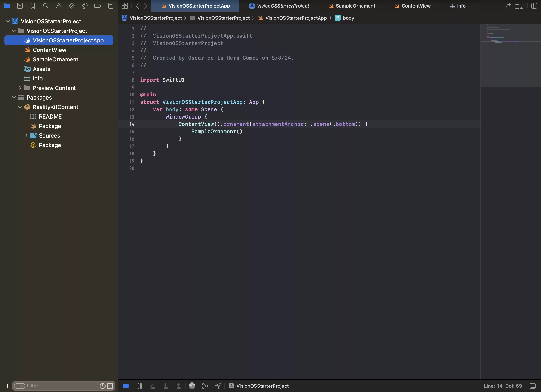541x392 pixels.
Task: Open related items grid menu
Action: (x=125, y=6)
